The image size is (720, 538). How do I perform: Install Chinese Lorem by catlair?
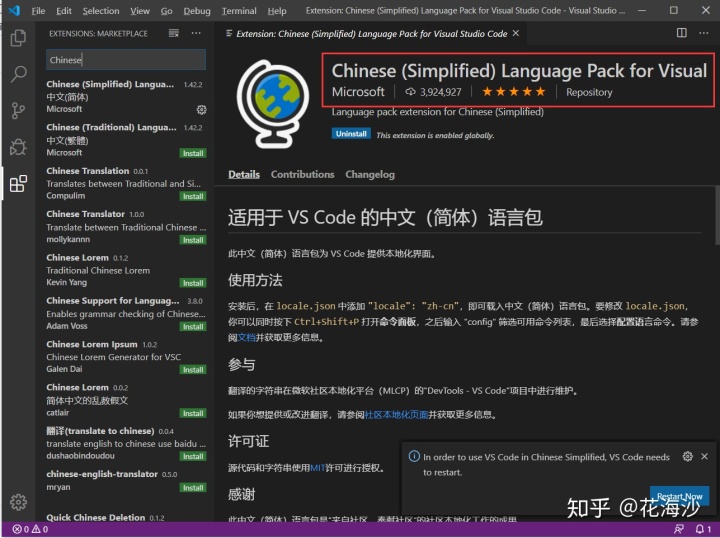(x=193, y=414)
